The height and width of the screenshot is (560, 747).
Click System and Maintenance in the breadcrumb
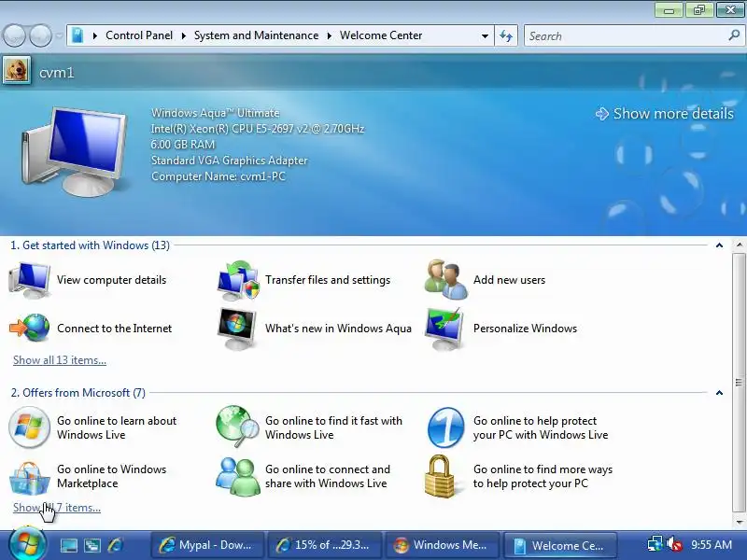coord(256,35)
